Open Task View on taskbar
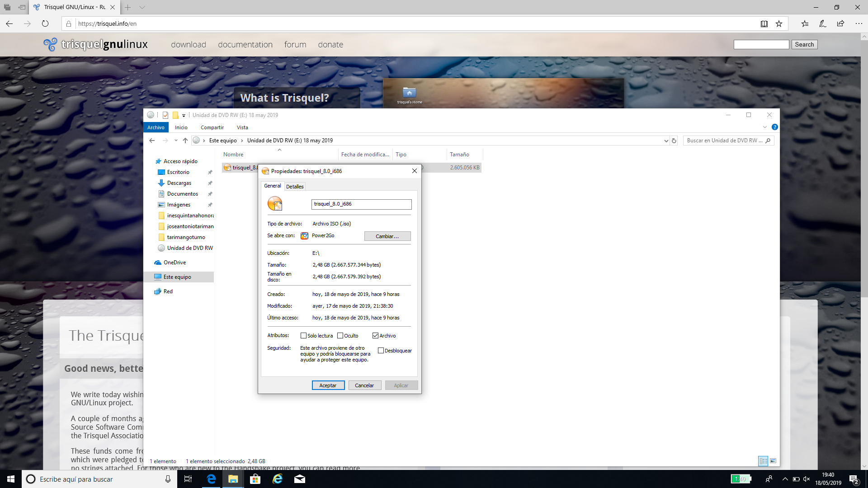Image resolution: width=868 pixels, height=488 pixels. (188, 479)
